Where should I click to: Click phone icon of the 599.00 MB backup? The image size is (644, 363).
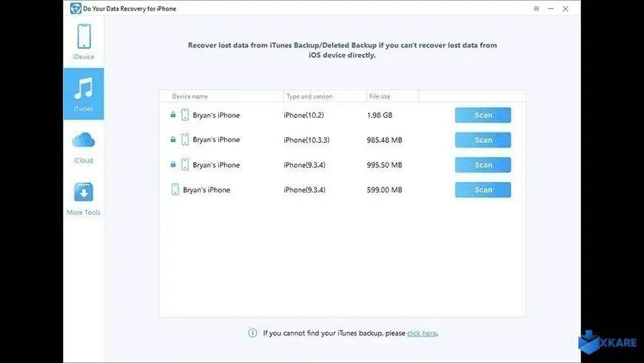pyautogui.click(x=175, y=190)
